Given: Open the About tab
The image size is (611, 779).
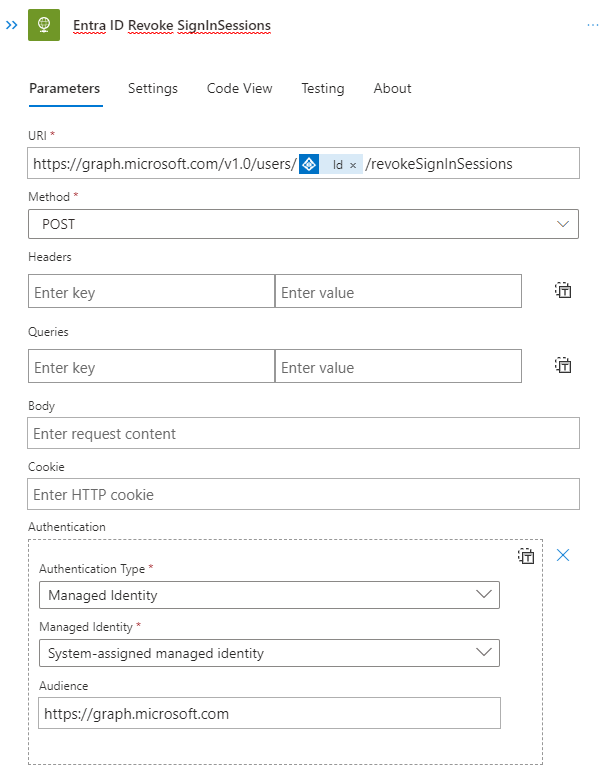Looking at the screenshot, I should pyautogui.click(x=392, y=88).
